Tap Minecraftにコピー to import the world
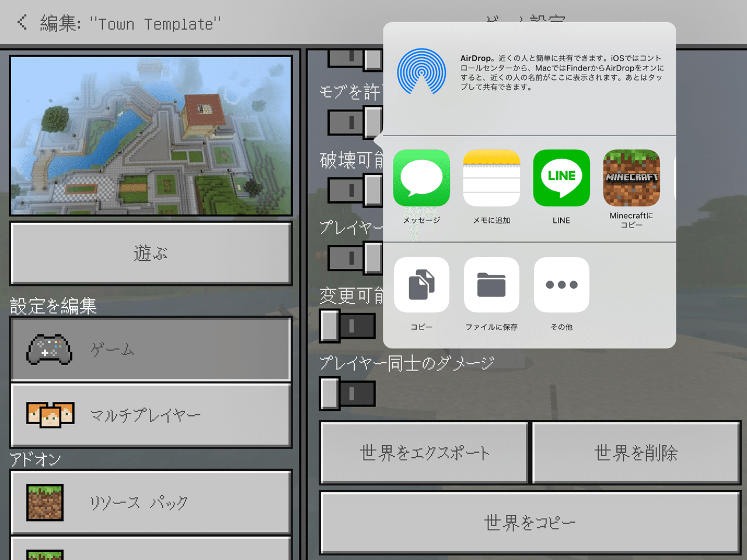747x560 pixels. (x=631, y=178)
